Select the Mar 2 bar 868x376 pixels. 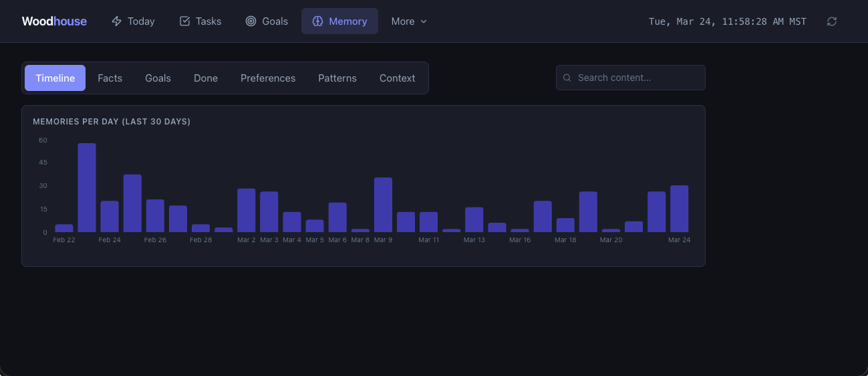(247, 211)
